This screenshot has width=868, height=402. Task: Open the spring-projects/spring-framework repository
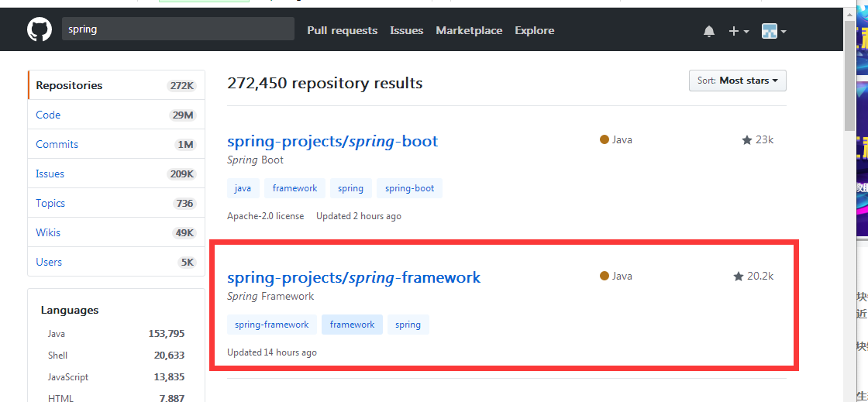pos(353,277)
